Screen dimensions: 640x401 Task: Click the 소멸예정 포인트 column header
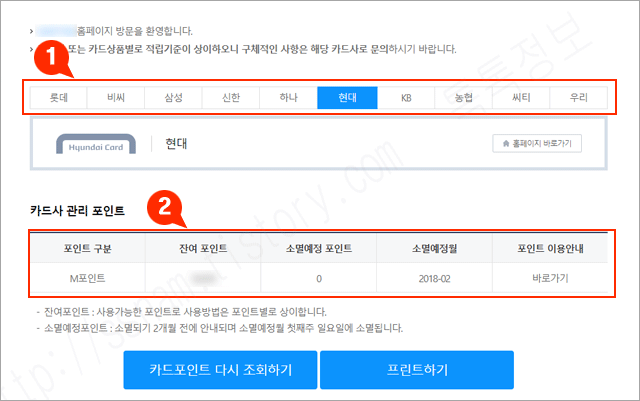319,248
